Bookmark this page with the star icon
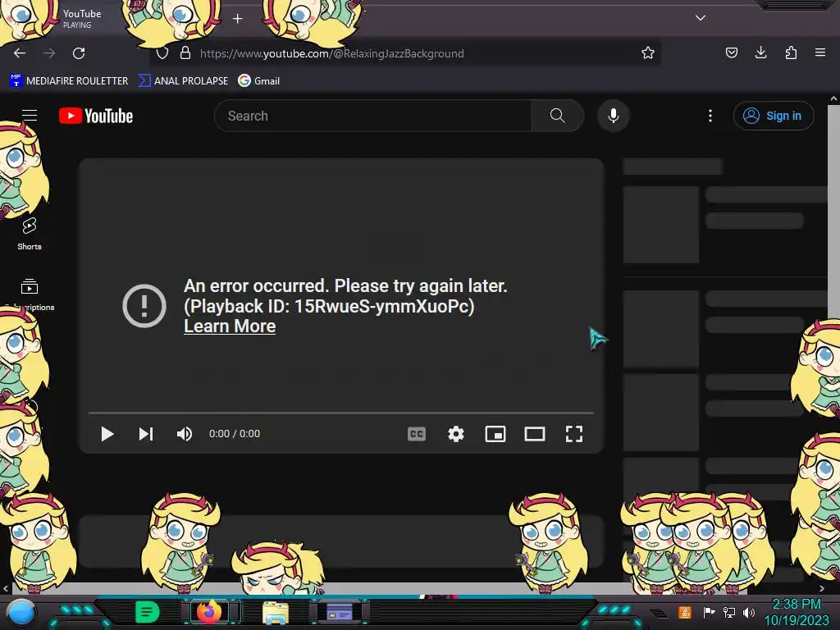 coord(648,52)
